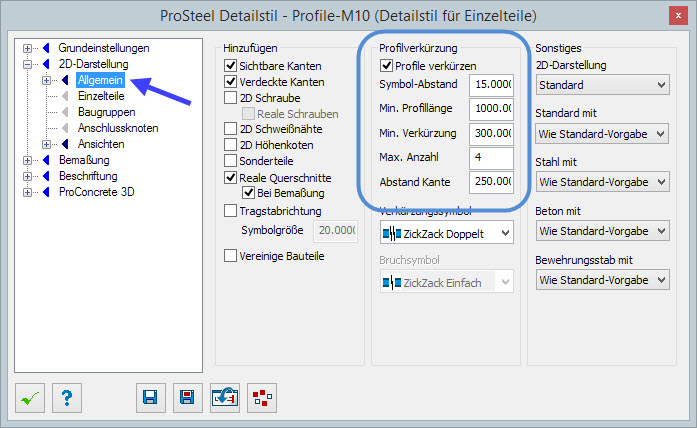Click the Min. Profillänge value field
697x428 pixels.
[491, 108]
